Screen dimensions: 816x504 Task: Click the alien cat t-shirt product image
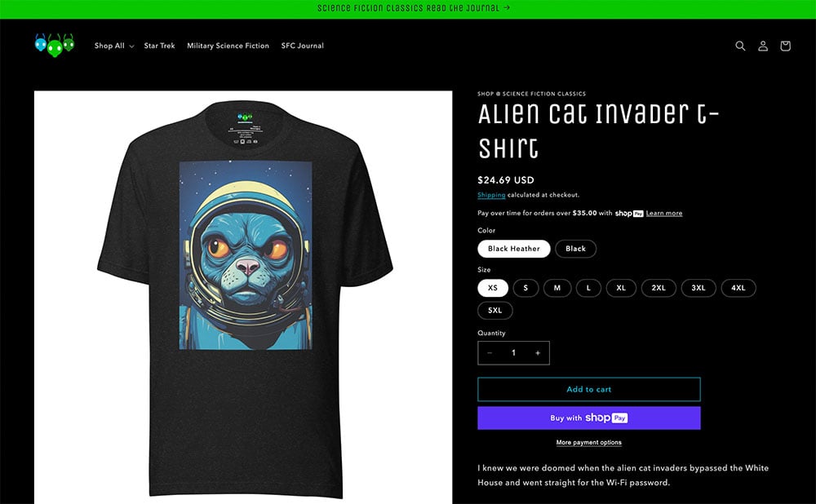pyautogui.click(x=243, y=297)
